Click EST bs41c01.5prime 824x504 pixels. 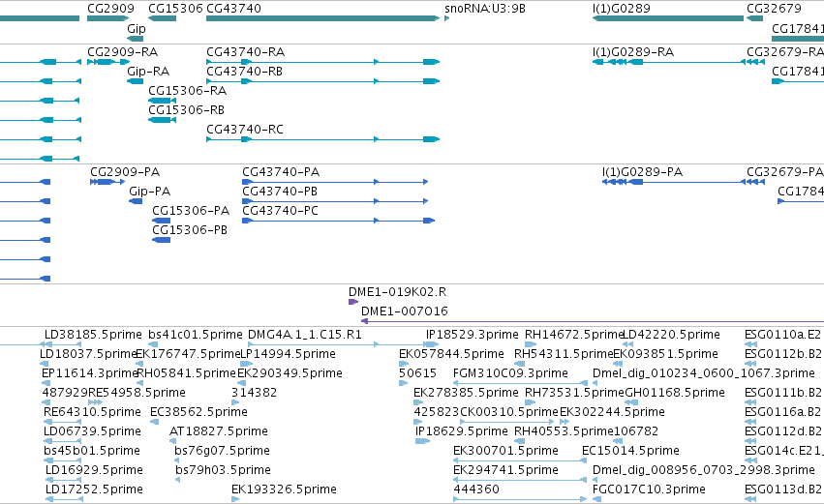pyautogui.click(x=196, y=335)
